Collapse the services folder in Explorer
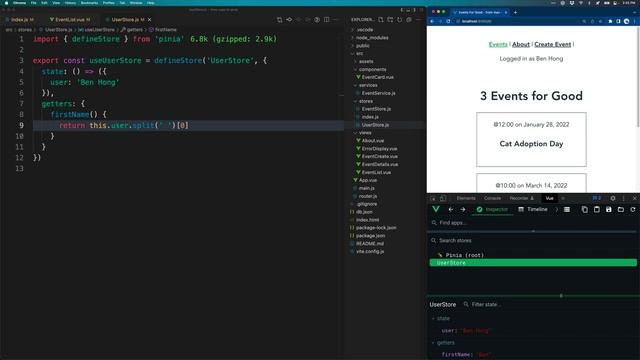The height and width of the screenshot is (360, 640). tap(368, 85)
